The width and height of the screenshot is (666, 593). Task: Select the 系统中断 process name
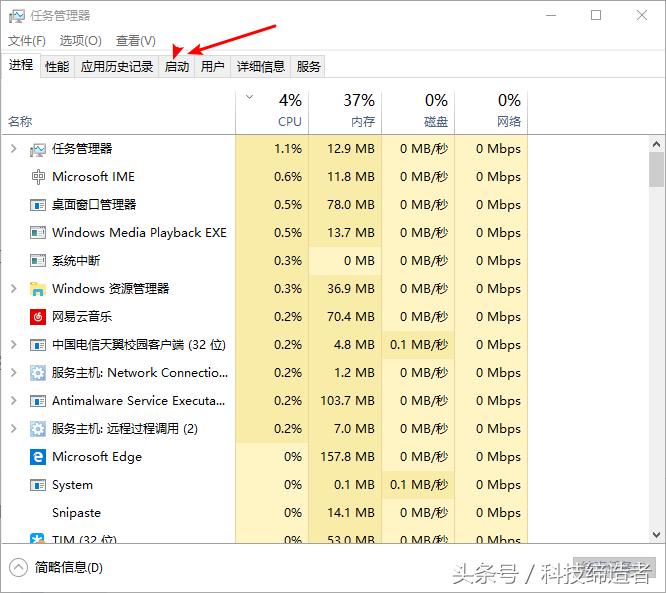coord(76,260)
